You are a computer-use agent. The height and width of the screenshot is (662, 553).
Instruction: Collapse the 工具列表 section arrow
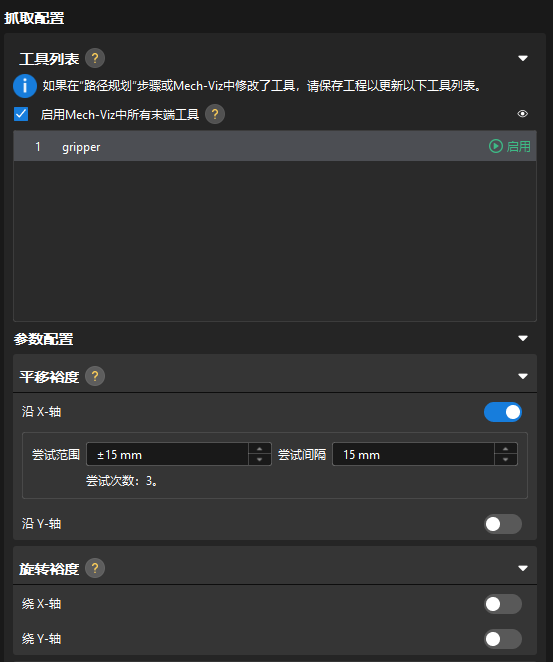tap(523, 58)
